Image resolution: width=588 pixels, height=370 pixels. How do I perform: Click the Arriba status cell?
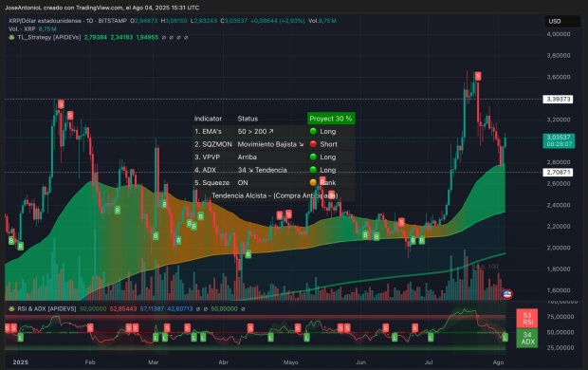click(248, 157)
